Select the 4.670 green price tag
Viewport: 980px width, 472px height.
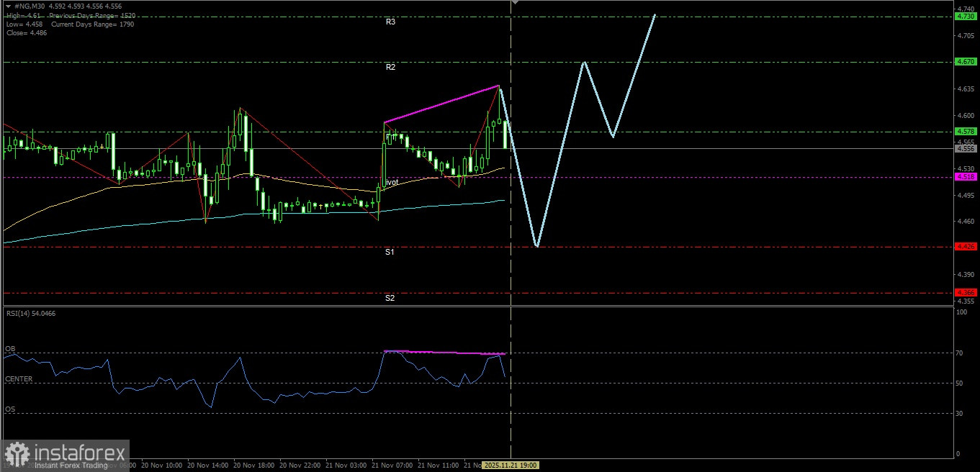click(x=965, y=62)
